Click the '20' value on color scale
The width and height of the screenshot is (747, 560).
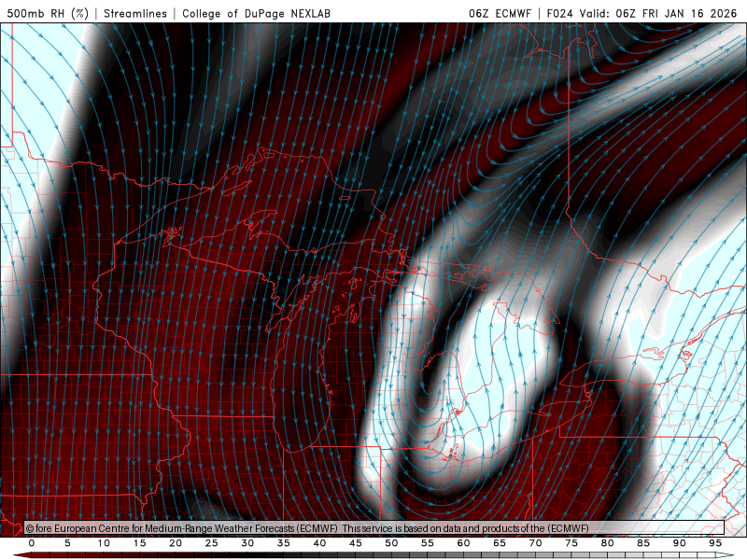pyautogui.click(x=176, y=543)
